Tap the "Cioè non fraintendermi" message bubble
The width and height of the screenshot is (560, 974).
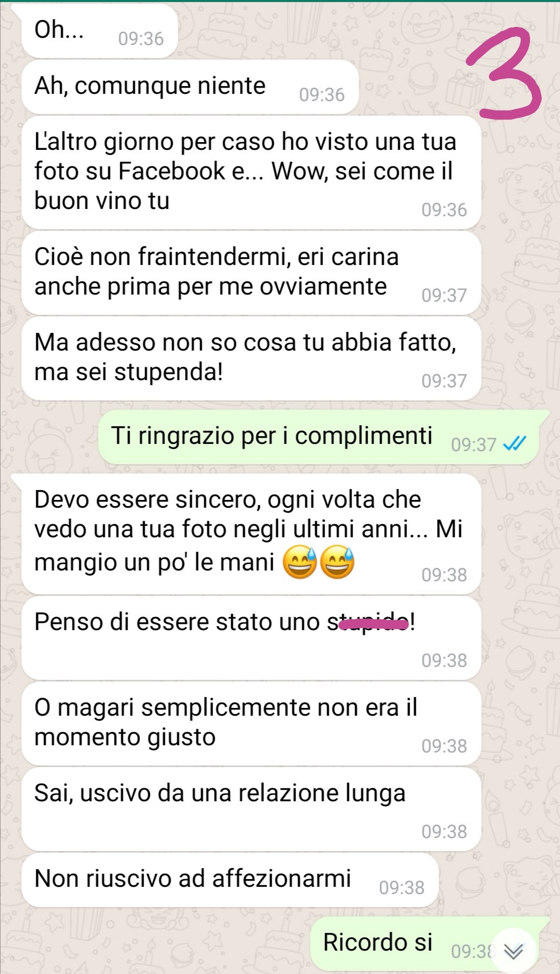(x=251, y=273)
